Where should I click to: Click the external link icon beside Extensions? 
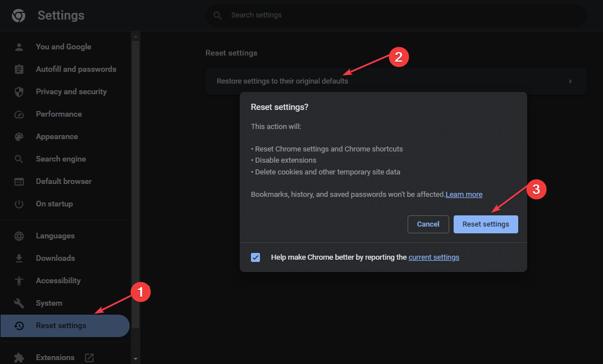point(89,358)
